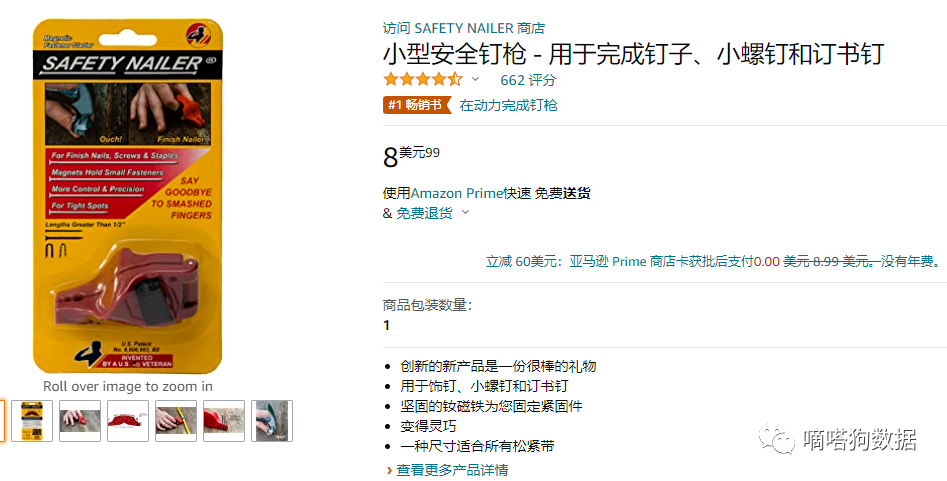Click the #1 畅销书 bestseller badge
This screenshot has height=481, width=947.
point(417,105)
